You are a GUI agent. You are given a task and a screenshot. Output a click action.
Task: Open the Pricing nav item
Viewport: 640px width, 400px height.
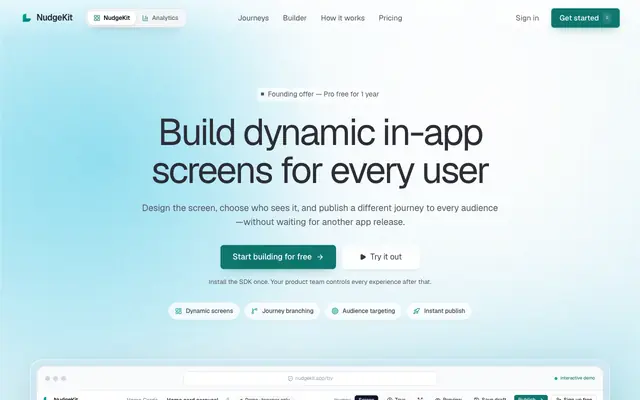click(x=390, y=18)
